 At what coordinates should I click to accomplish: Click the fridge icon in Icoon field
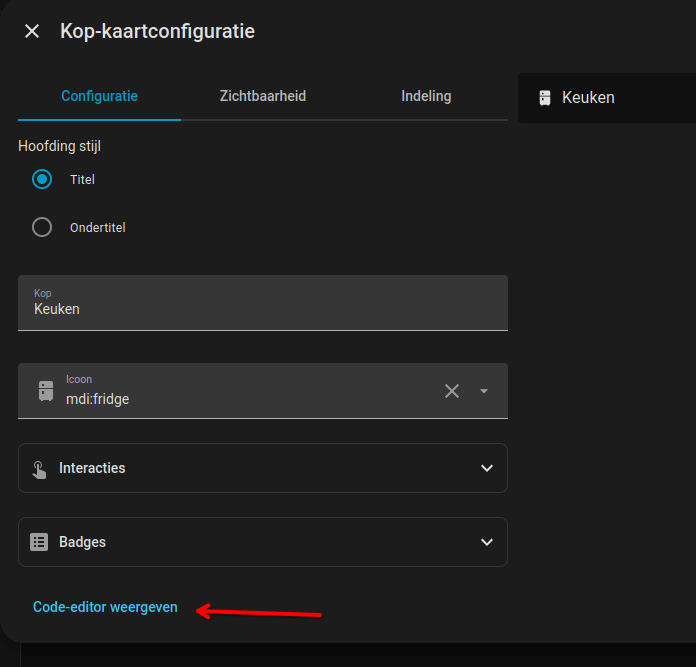click(46, 391)
